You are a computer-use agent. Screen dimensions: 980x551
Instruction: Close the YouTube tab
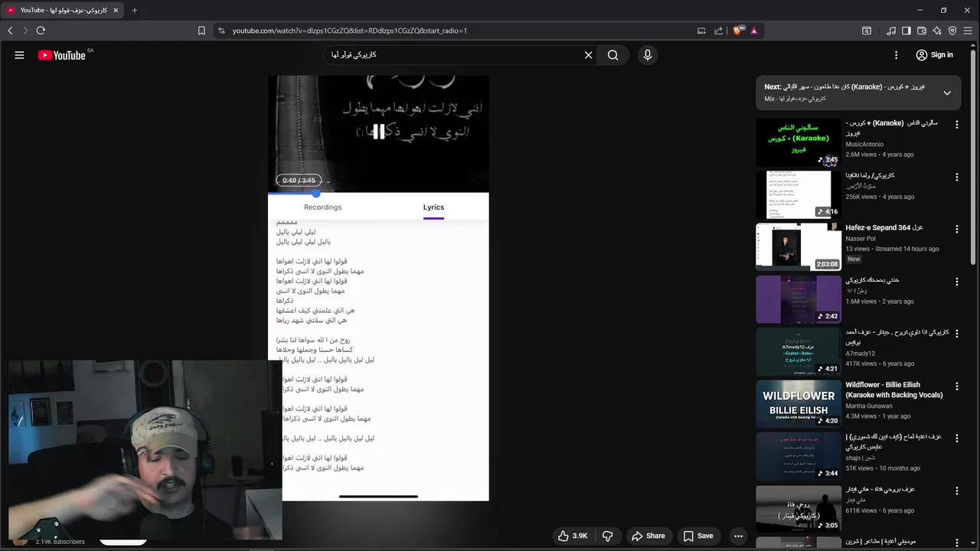click(116, 10)
